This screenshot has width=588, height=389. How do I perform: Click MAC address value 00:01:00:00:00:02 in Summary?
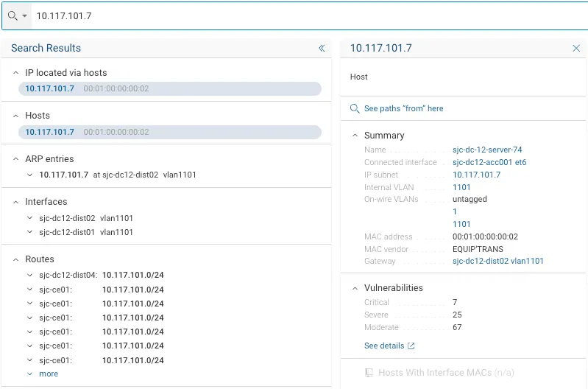485,236
